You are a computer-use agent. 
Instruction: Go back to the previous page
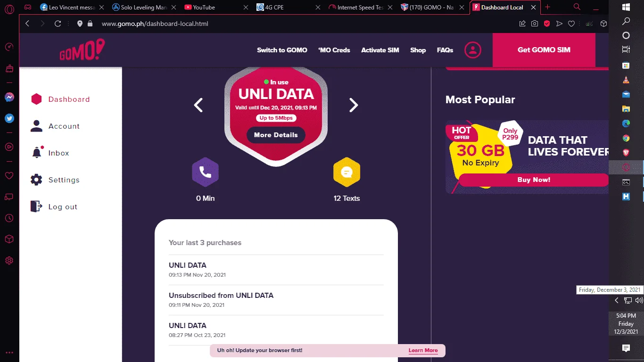tap(27, 24)
